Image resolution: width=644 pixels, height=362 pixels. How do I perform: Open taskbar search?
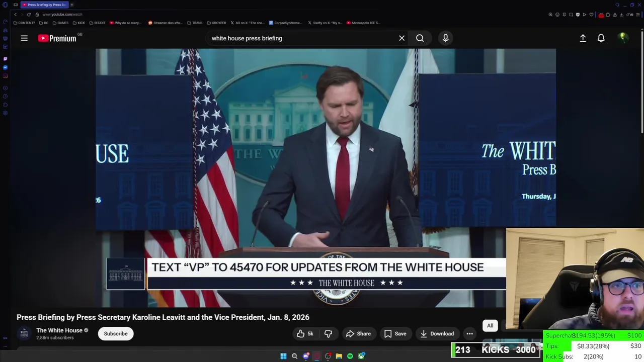294,356
